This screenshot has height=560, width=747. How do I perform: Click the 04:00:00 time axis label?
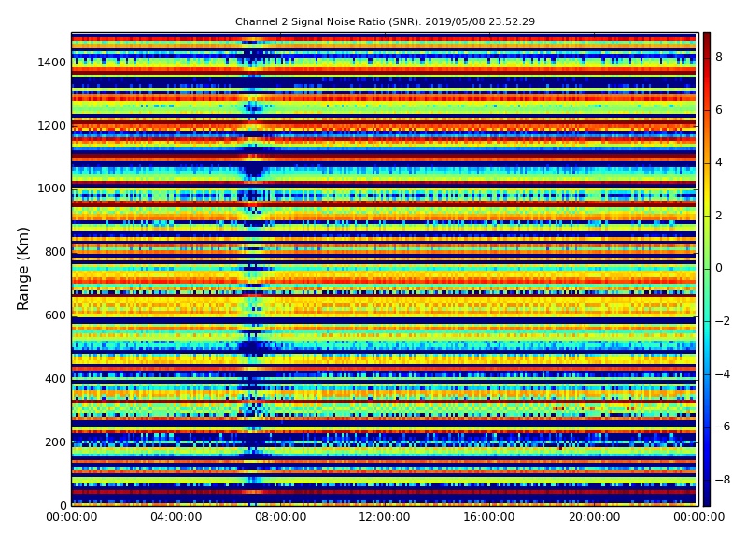[176, 517]
